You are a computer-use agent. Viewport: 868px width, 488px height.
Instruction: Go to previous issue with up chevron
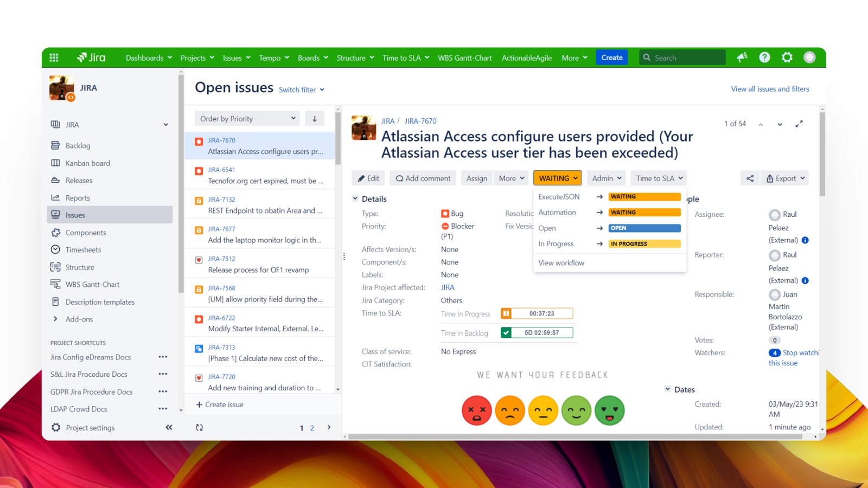(x=761, y=124)
